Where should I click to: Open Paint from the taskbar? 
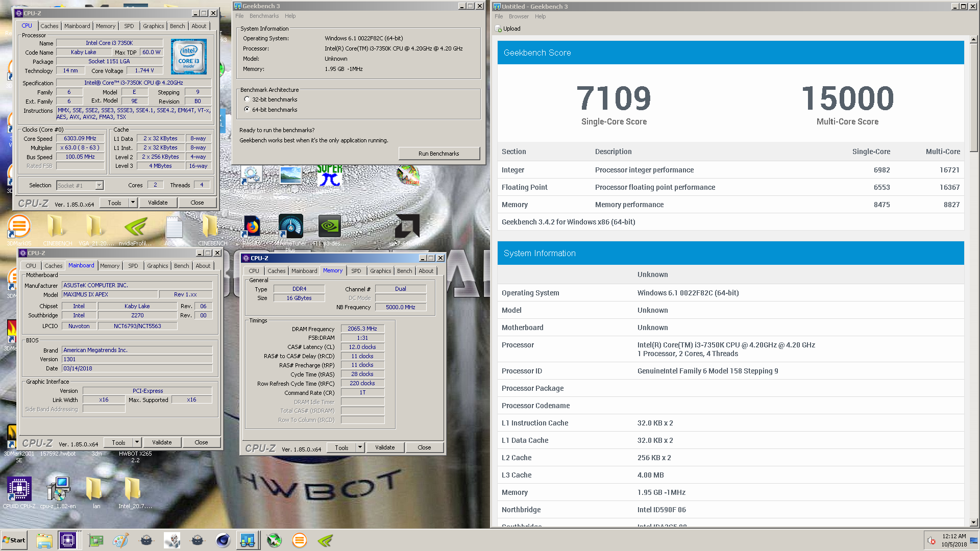click(121, 540)
